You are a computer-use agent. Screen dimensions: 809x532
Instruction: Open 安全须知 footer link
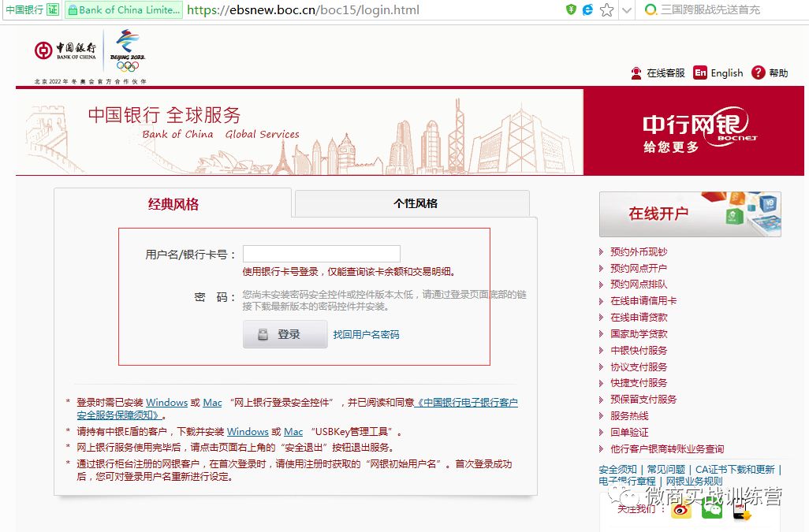click(x=617, y=469)
